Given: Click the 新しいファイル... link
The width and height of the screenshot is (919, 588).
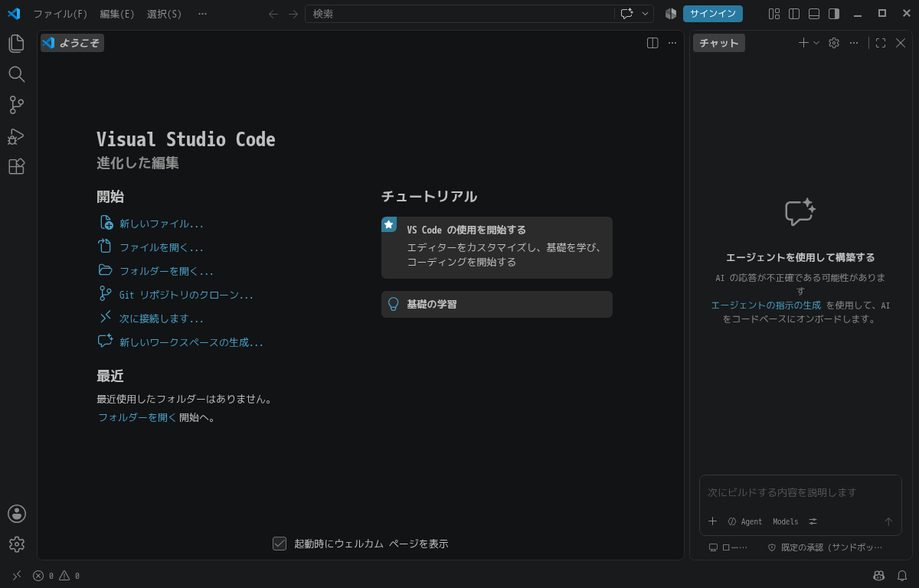Looking at the screenshot, I should (x=162, y=224).
